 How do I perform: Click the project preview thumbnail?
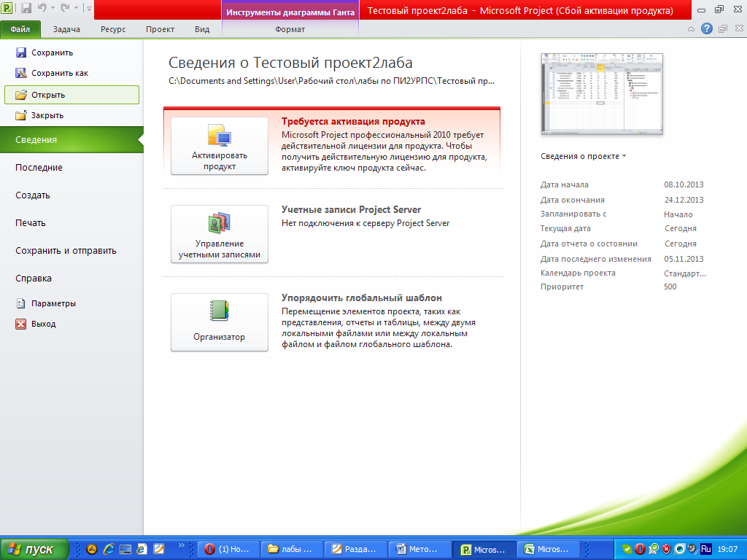coord(602,94)
